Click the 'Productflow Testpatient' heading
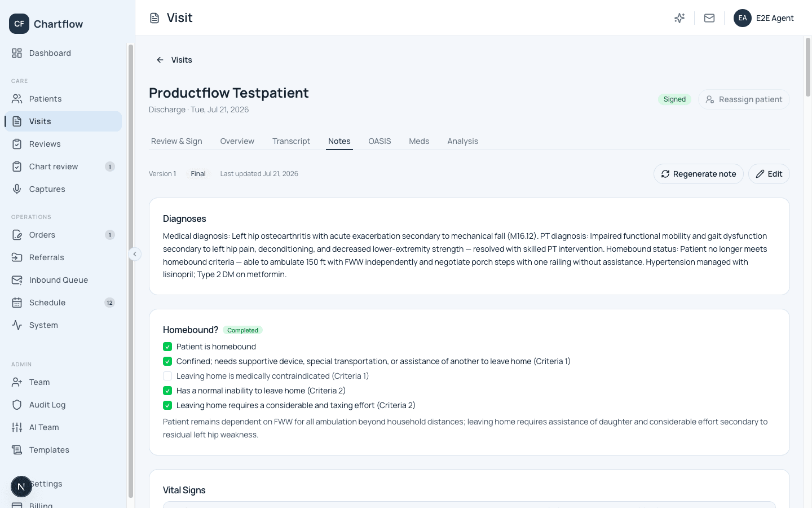Viewport: 812px width, 508px height. [229, 93]
